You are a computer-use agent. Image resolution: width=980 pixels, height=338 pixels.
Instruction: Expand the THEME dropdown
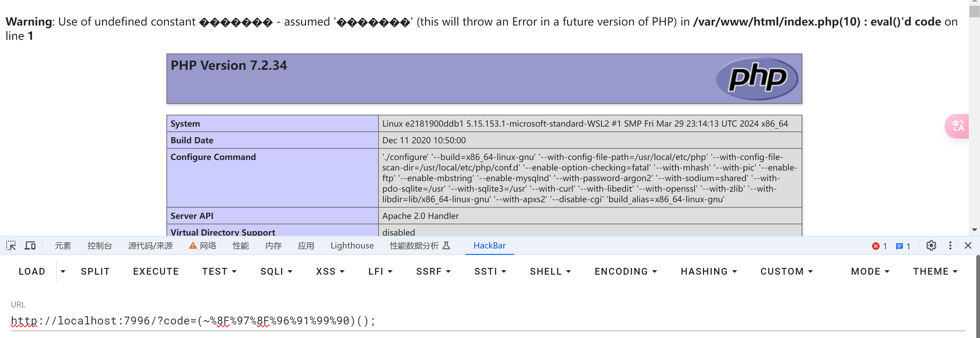pyautogui.click(x=935, y=271)
